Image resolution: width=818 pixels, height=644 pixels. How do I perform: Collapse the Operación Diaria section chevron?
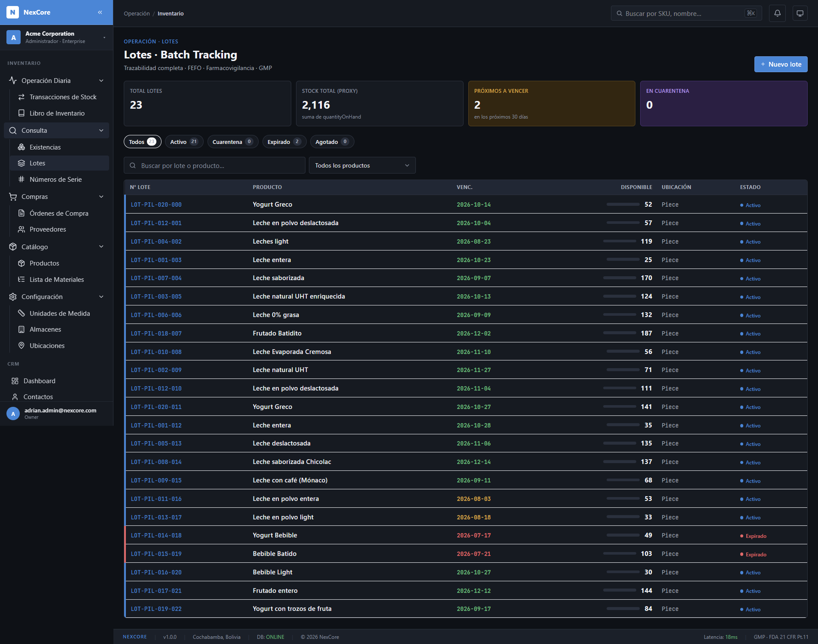point(101,80)
